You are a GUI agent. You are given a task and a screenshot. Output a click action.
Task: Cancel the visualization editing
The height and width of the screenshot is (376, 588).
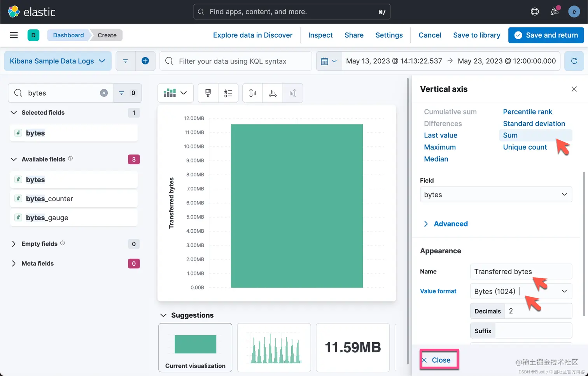click(430, 35)
